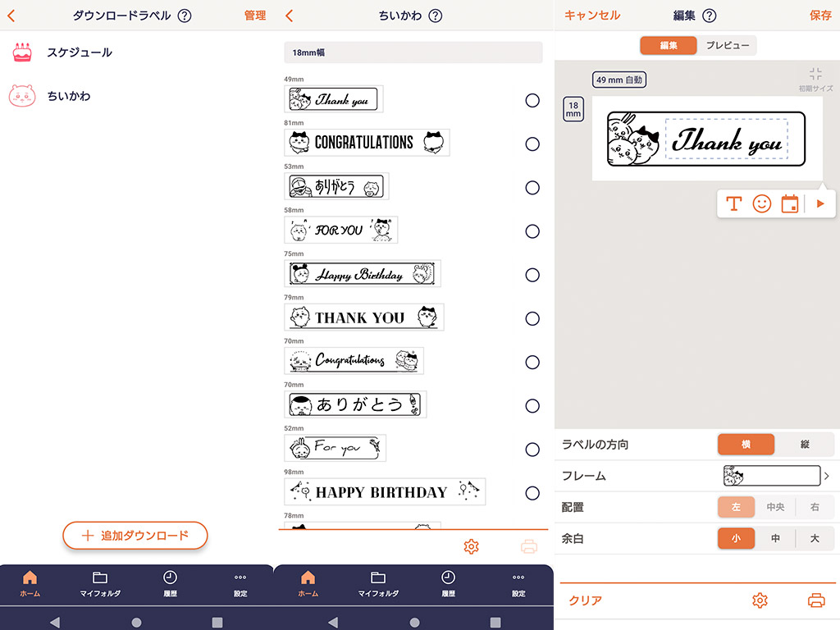Tap Android recents square on middle screen
Screen dimensions: 840x630
point(495,623)
